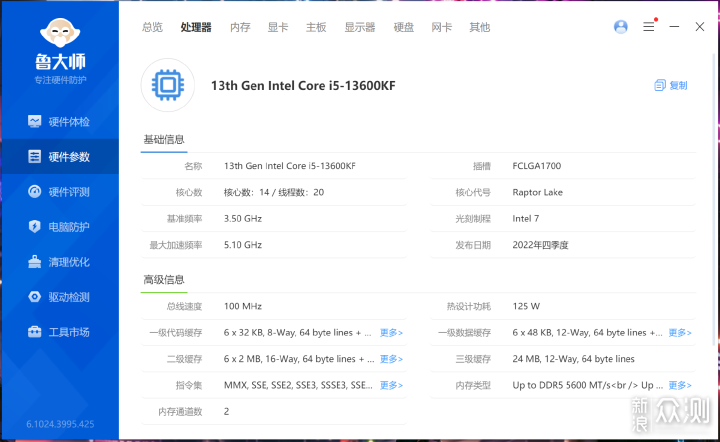The image size is (720, 442).
Task: Open 电脑防护 shield icon
Action: click(34, 226)
